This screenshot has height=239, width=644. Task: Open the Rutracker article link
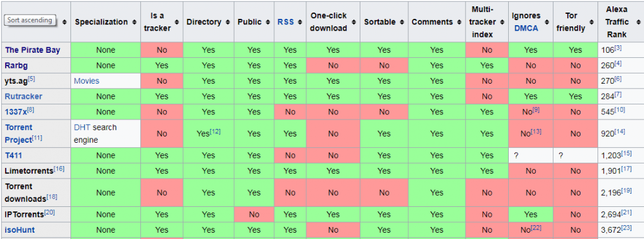click(23, 96)
